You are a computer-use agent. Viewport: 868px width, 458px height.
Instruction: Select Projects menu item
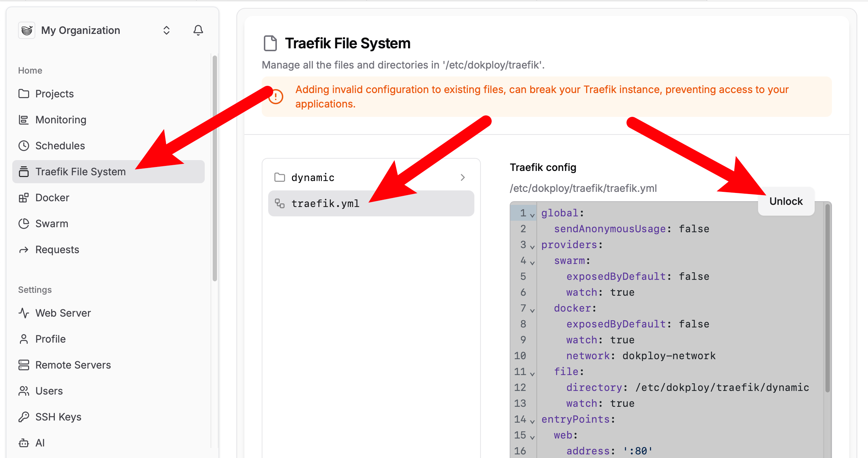(x=54, y=94)
